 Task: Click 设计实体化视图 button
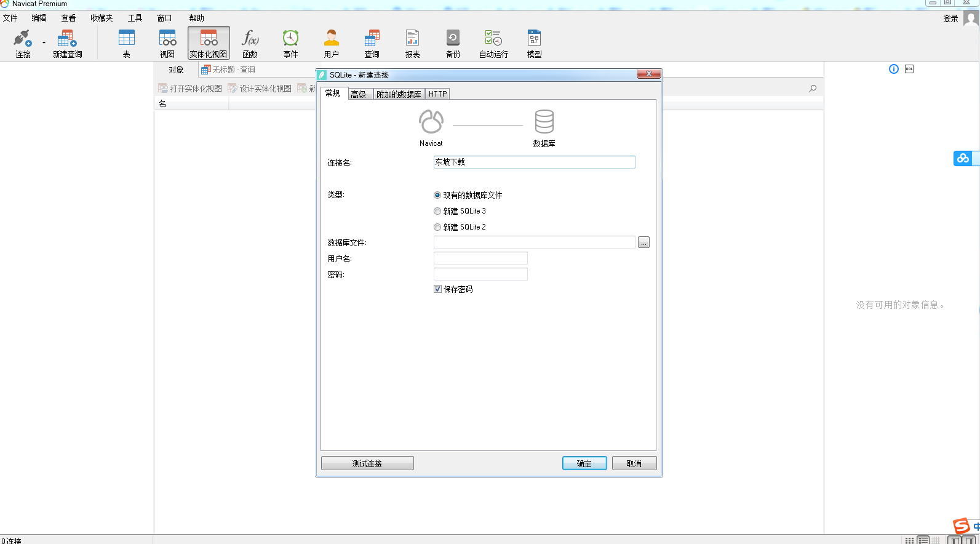coord(260,89)
